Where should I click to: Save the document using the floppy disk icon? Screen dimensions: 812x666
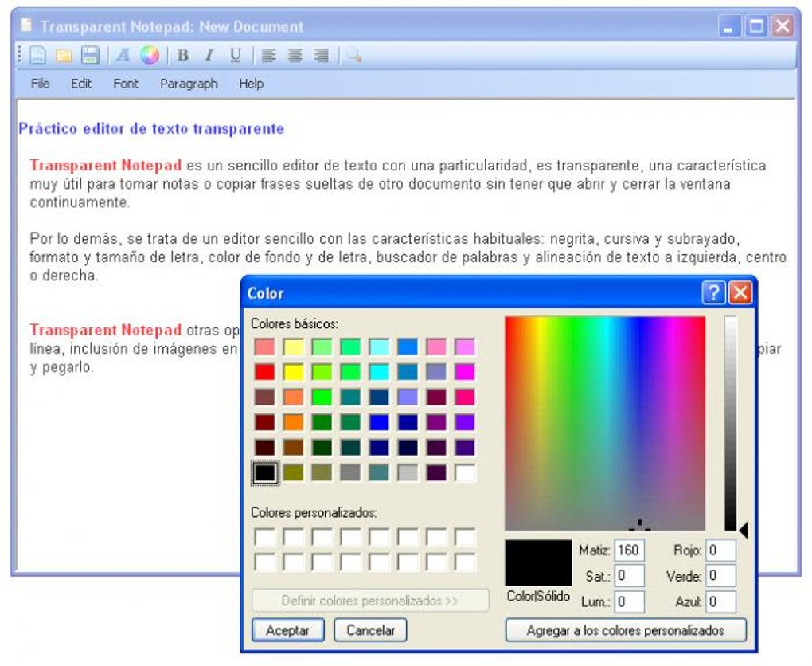point(91,55)
